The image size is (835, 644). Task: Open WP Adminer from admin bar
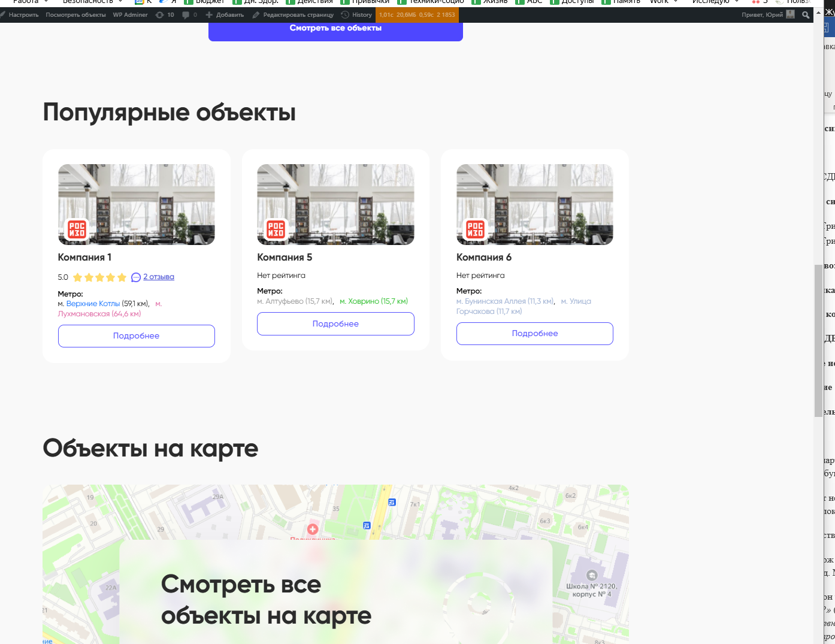(x=130, y=15)
